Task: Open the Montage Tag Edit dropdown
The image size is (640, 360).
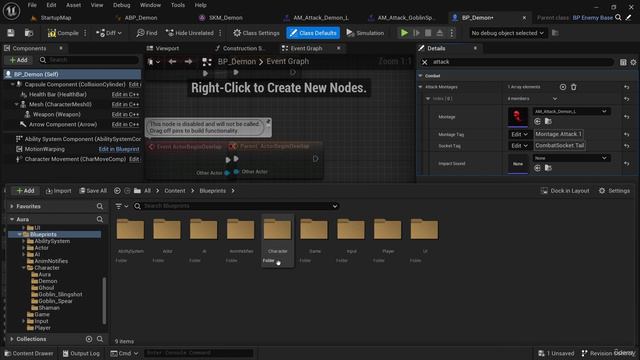Action: coord(519,134)
